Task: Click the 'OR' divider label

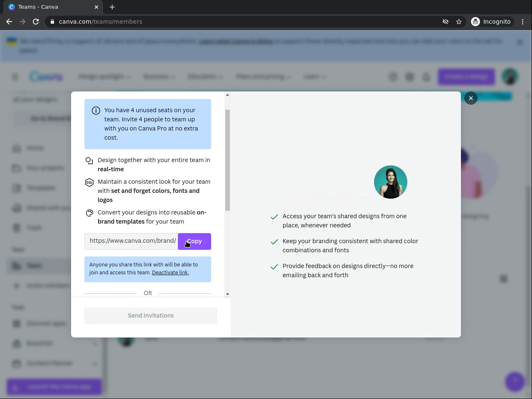Action: (x=148, y=293)
